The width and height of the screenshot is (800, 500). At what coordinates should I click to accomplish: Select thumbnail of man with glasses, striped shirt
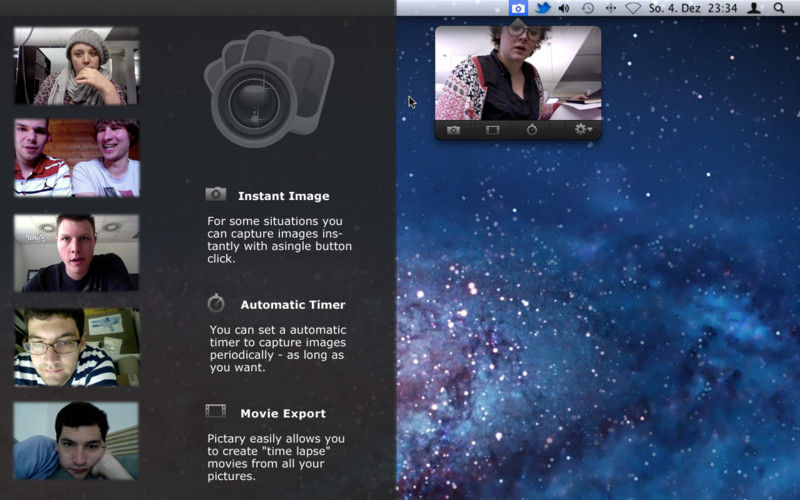click(x=77, y=347)
